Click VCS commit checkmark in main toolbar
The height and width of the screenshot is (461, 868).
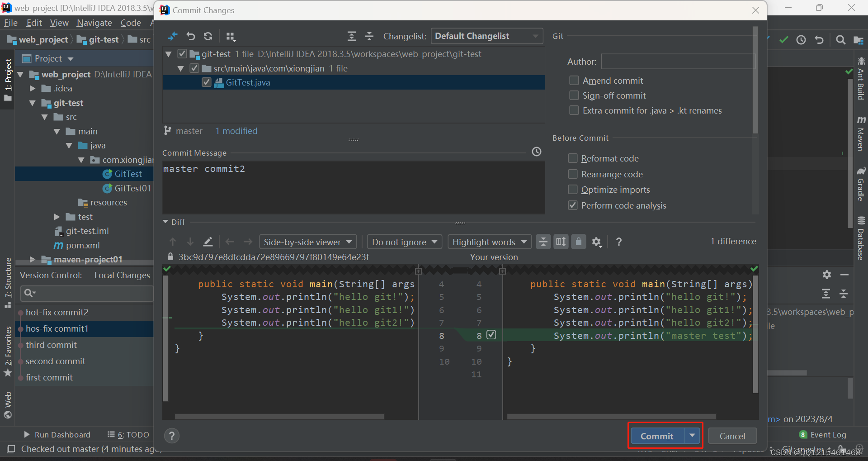tap(783, 40)
